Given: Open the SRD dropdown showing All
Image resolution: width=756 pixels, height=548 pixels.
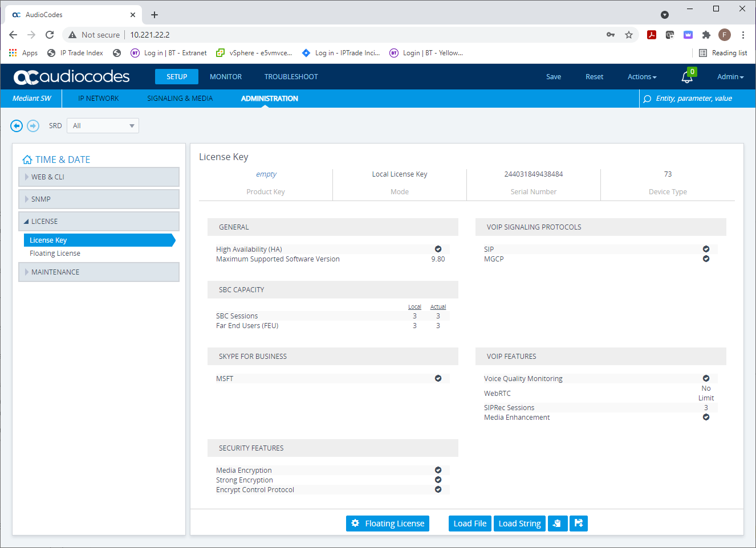Looking at the screenshot, I should pyautogui.click(x=103, y=126).
